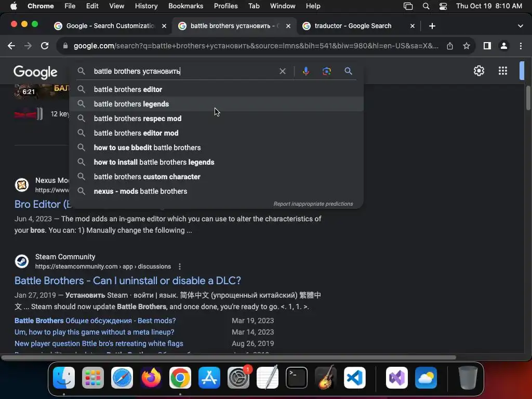Open the Chrome three-dot menu
Viewport: 532px width, 399px height.
coord(521,46)
